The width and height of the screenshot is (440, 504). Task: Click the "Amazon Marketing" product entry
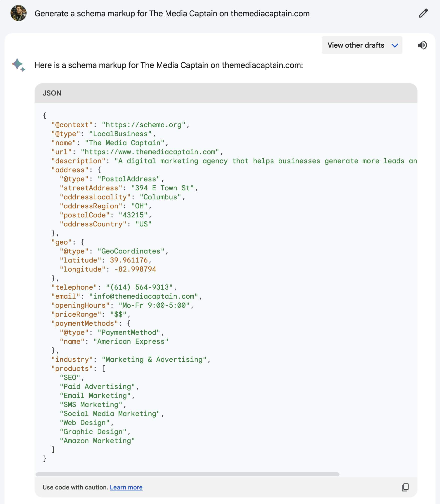pyautogui.click(x=97, y=441)
